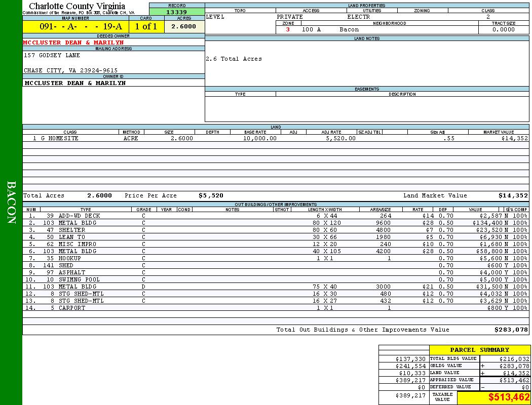The height and width of the screenshot is (405, 532).
Task: Select the yellow map number 091-A-19-A field
Action: (x=75, y=27)
